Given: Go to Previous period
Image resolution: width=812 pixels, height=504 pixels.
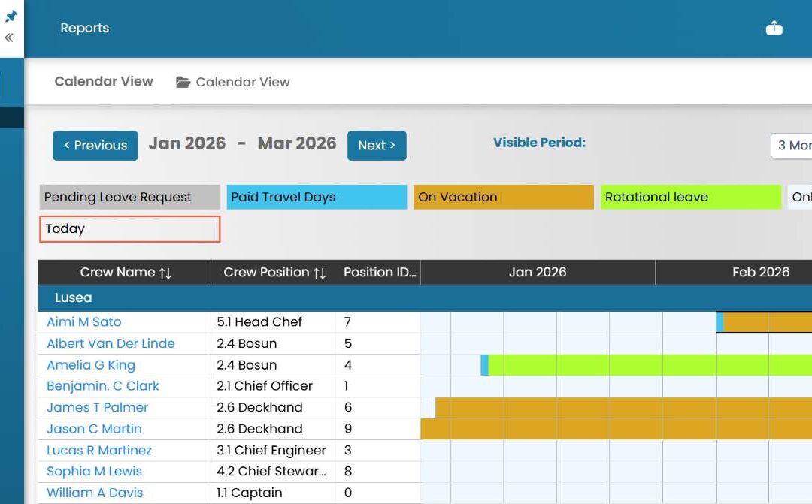Looking at the screenshot, I should (95, 146).
